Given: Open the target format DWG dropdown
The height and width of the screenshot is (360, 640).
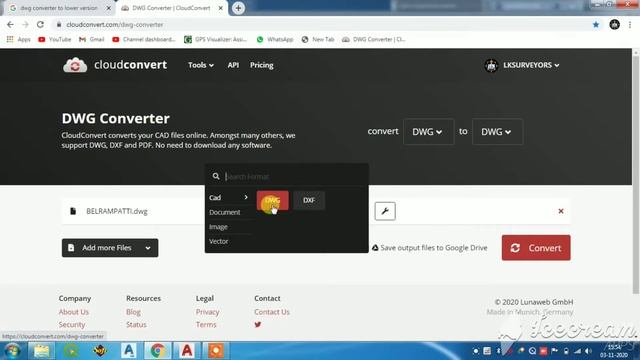Looking at the screenshot, I should pyautogui.click(x=497, y=131).
